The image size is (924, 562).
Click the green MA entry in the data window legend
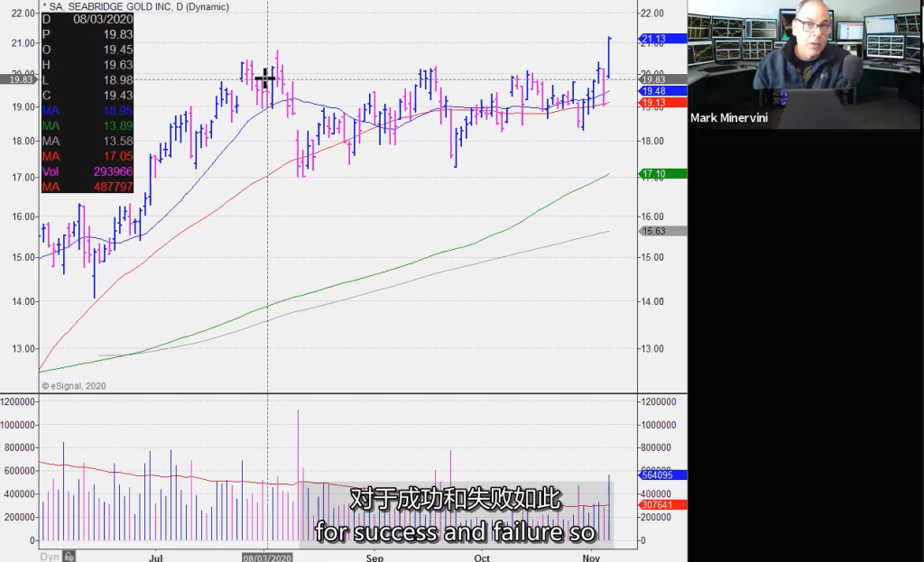coord(86,127)
